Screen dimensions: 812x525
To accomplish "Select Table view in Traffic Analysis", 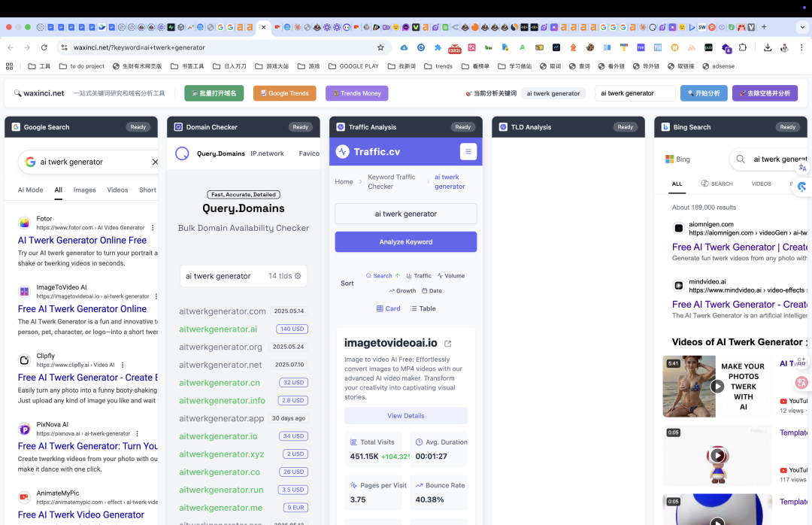I will click(423, 308).
